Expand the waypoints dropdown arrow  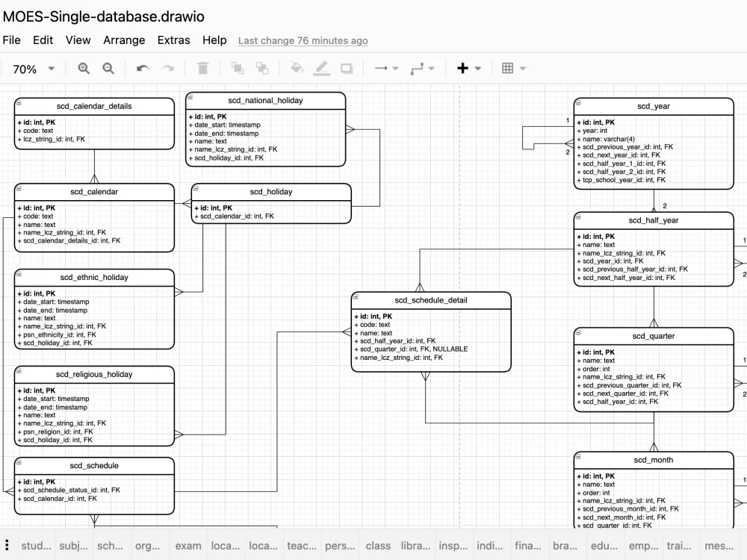click(432, 69)
